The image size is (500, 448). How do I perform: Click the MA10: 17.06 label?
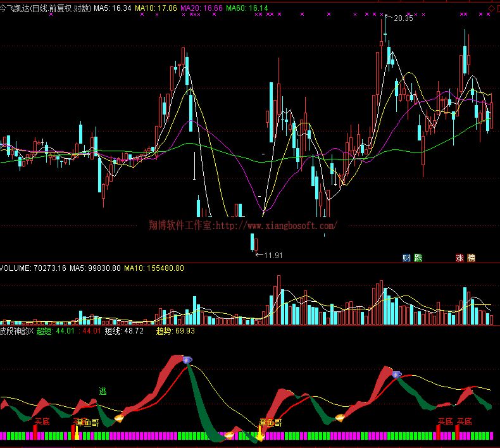pyautogui.click(x=156, y=8)
